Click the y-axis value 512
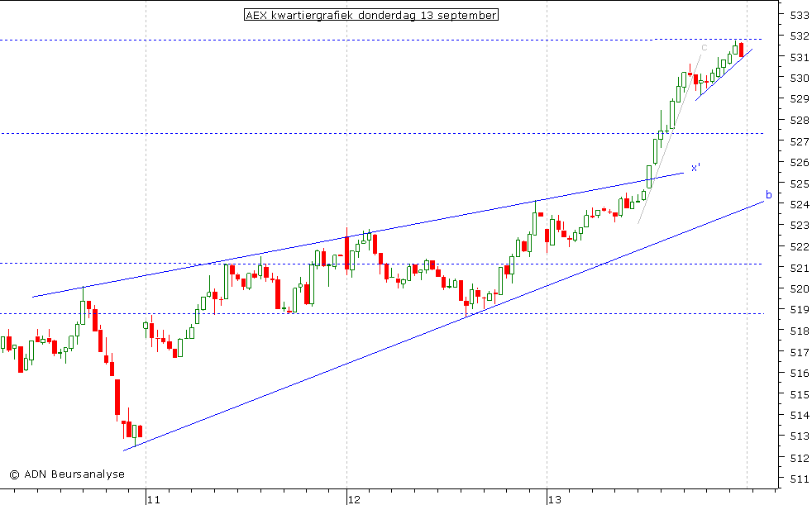The image size is (812, 505). 800,458
